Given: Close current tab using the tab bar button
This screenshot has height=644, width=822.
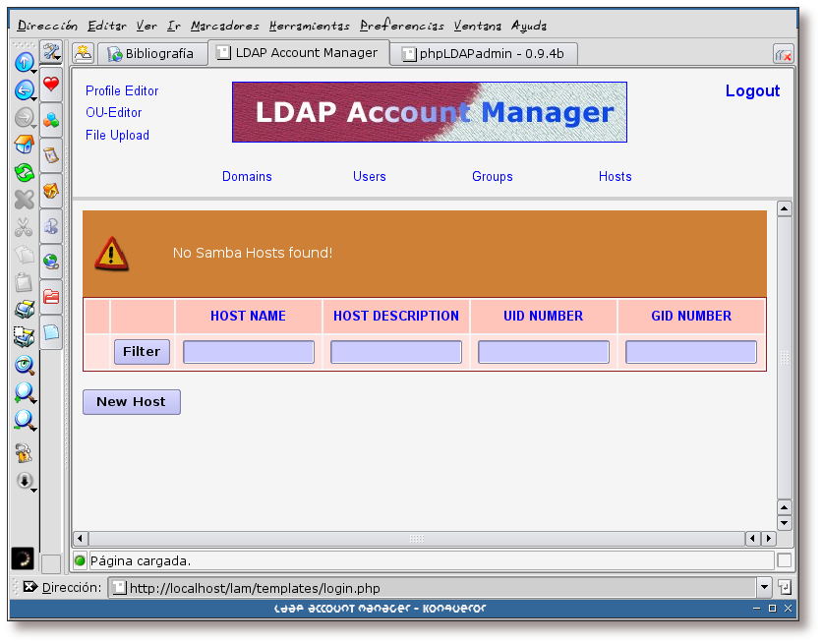Looking at the screenshot, I should (783, 55).
